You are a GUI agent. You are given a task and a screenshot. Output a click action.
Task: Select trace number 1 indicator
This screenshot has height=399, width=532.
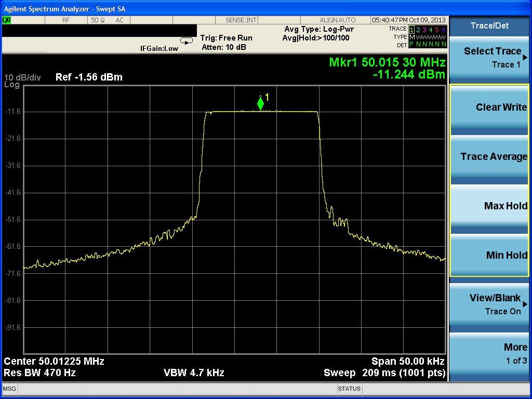[411, 30]
